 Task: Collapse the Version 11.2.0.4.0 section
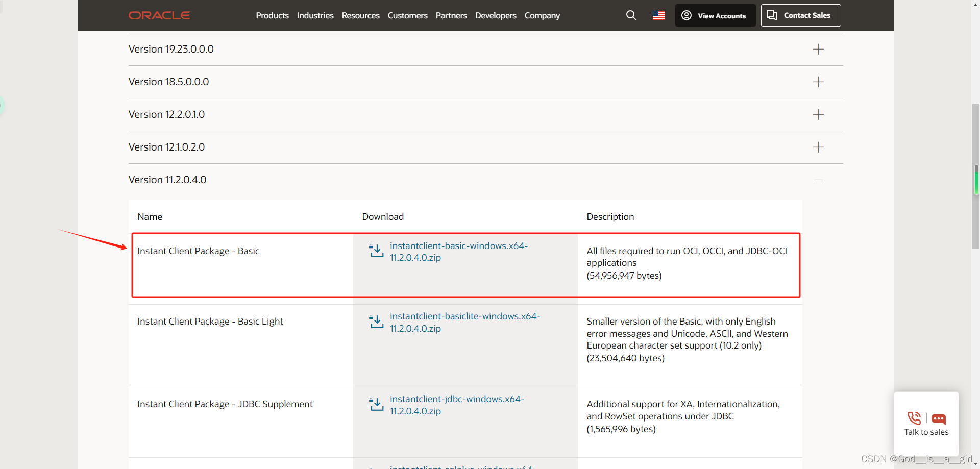(818, 180)
